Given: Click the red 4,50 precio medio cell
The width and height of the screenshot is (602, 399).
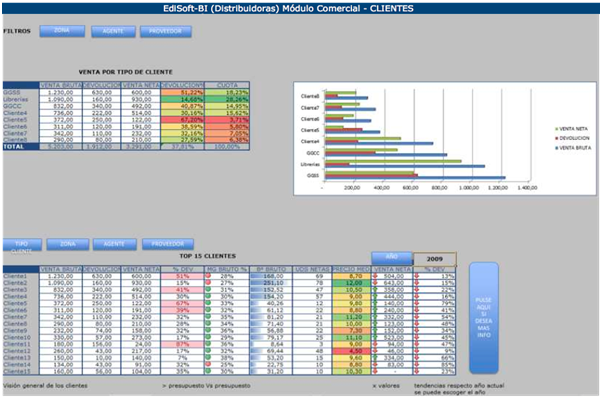Looking at the screenshot, I should 352,351.
